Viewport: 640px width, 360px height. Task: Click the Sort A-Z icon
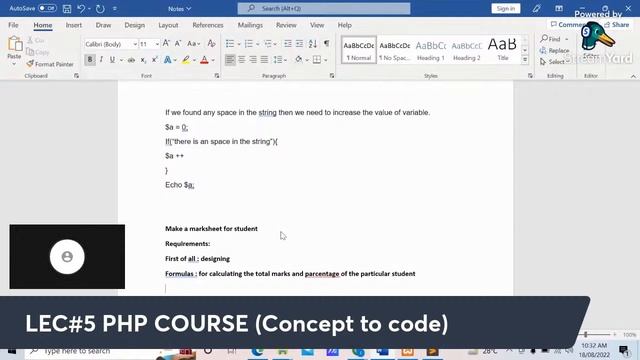pos(313,44)
